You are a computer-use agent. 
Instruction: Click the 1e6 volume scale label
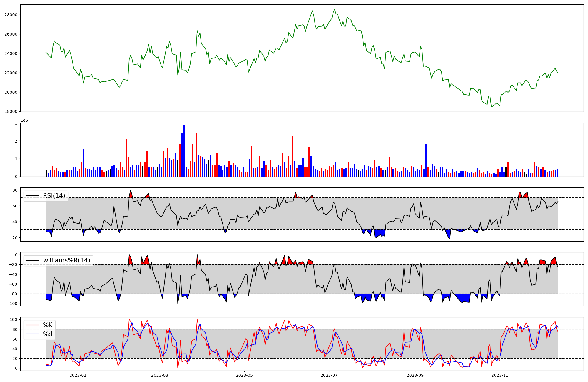coord(24,120)
